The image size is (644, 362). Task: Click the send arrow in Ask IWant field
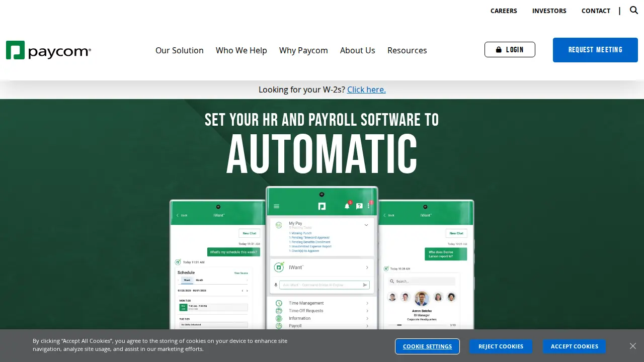[x=365, y=285]
